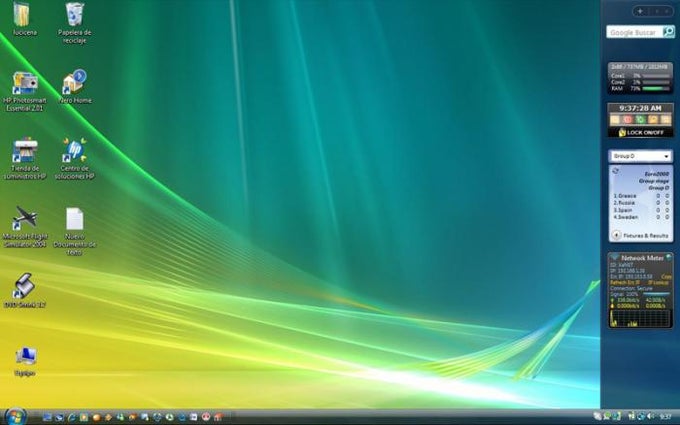Click the Core1 usage bar in CPU gadget

[x=656, y=76]
